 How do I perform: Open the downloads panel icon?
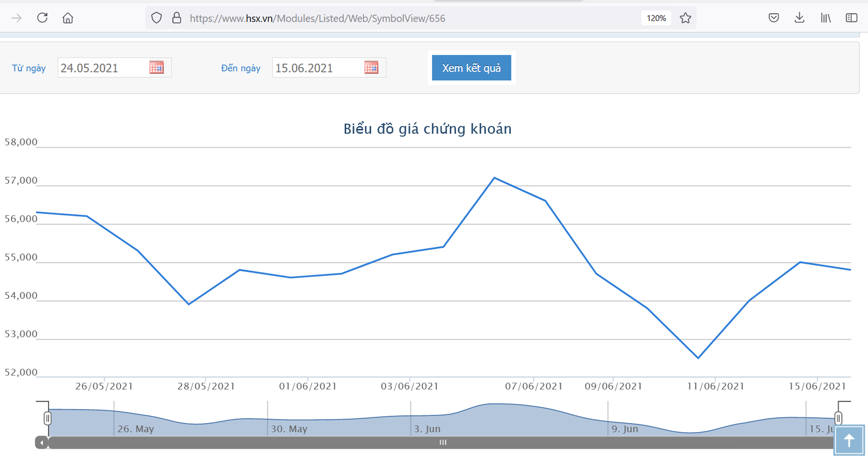(x=799, y=18)
